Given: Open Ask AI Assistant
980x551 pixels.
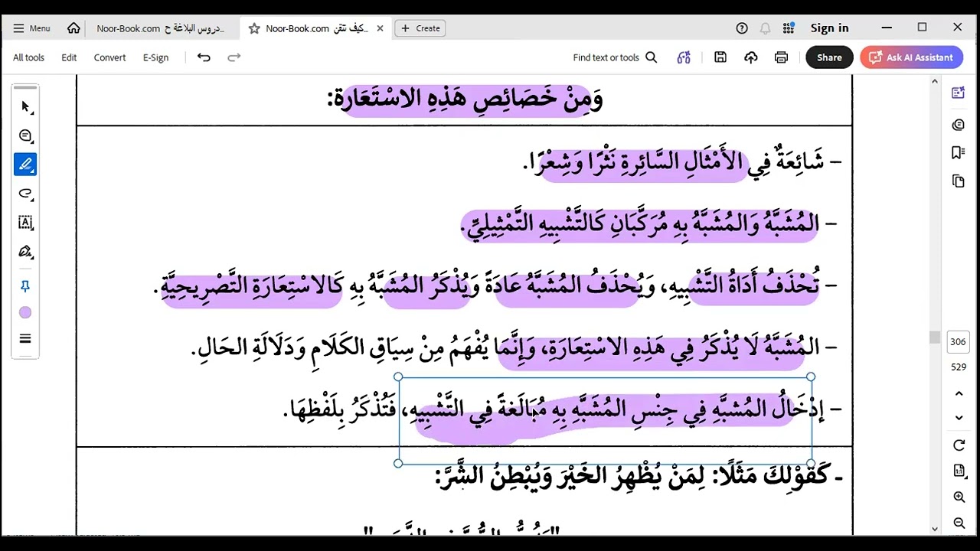Looking at the screenshot, I should pyautogui.click(x=911, y=57).
